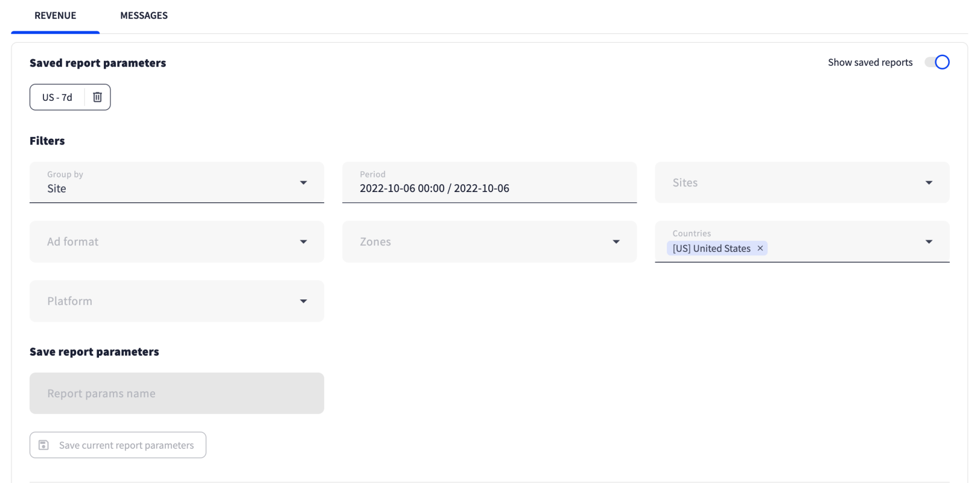Click the Save report parameters heading

(x=94, y=351)
